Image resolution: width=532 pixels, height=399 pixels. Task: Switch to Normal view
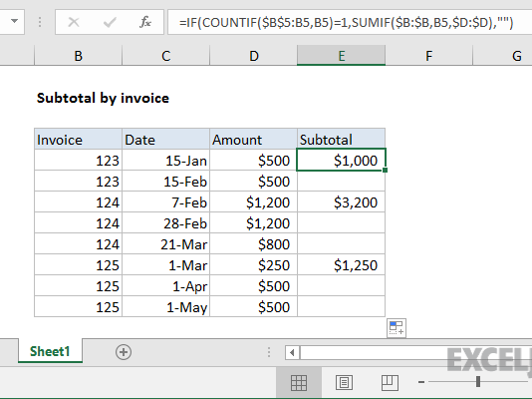pos(299,383)
